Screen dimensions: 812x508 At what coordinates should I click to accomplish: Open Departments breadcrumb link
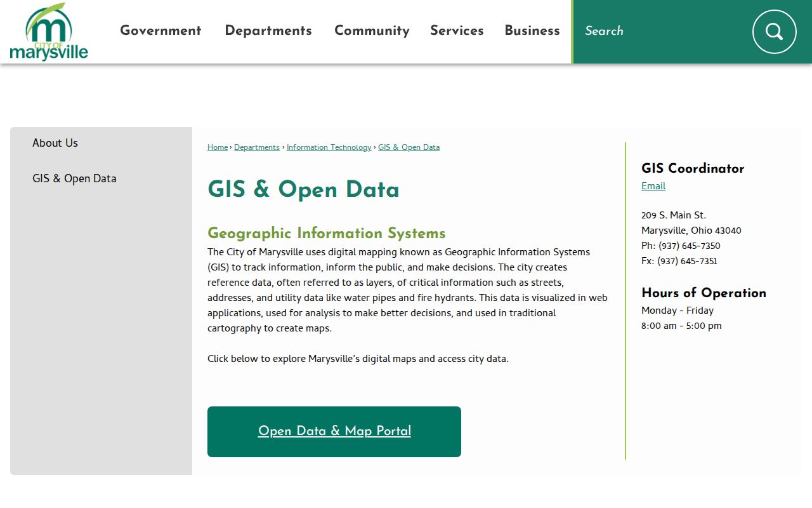click(x=257, y=147)
